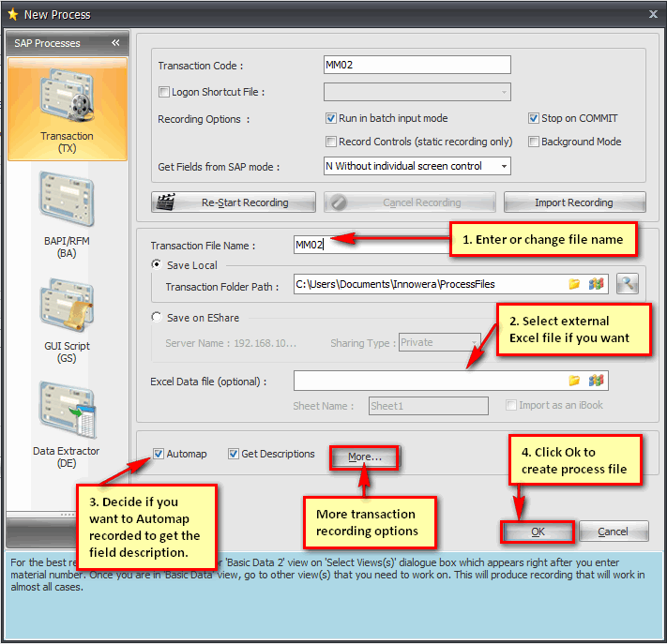Pick the Data Extractor (DE) process icon
The height and width of the screenshot is (644, 667).
click(67, 422)
